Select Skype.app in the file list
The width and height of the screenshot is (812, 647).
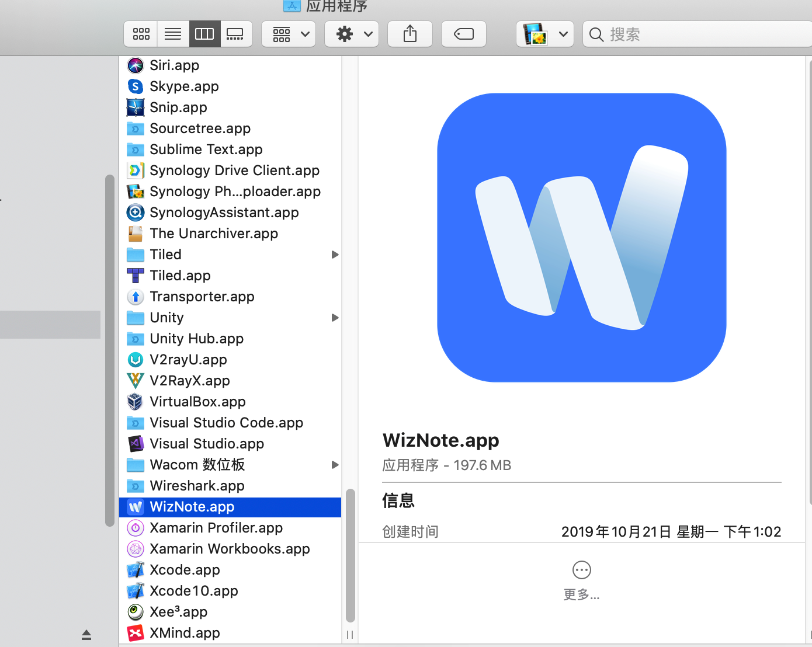(184, 86)
